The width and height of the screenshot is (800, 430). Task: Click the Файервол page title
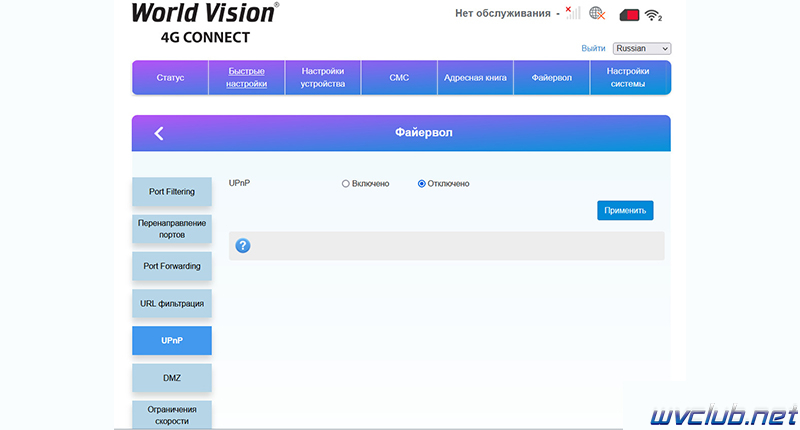(x=423, y=133)
